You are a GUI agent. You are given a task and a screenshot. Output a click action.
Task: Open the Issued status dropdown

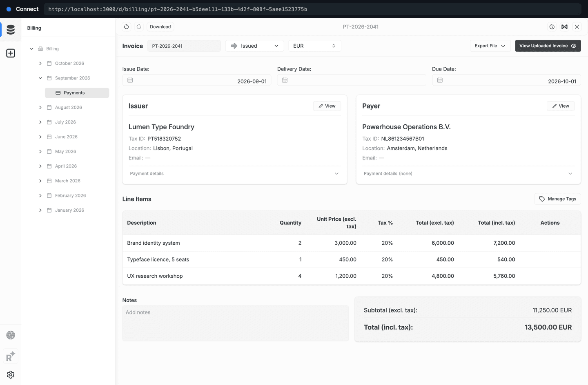(x=254, y=46)
